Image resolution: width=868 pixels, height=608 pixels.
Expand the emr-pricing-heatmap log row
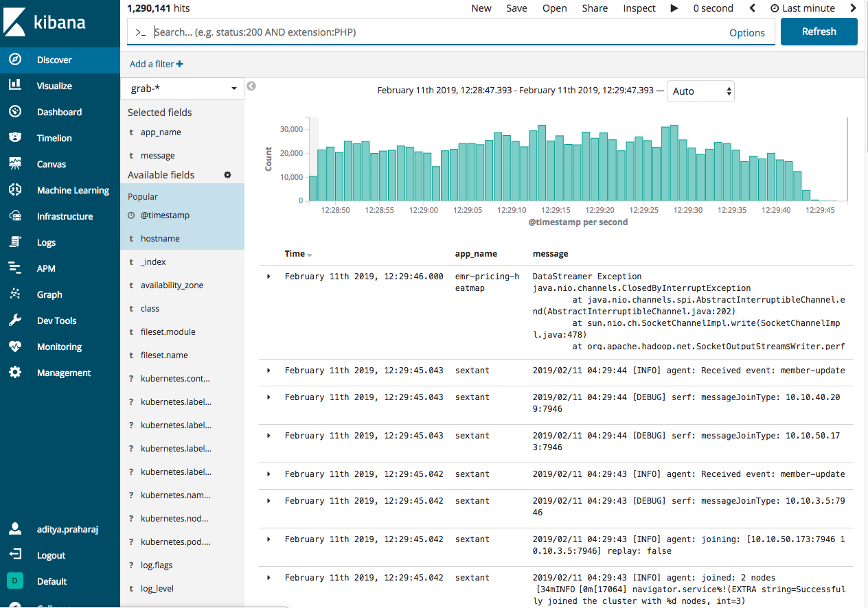point(269,277)
